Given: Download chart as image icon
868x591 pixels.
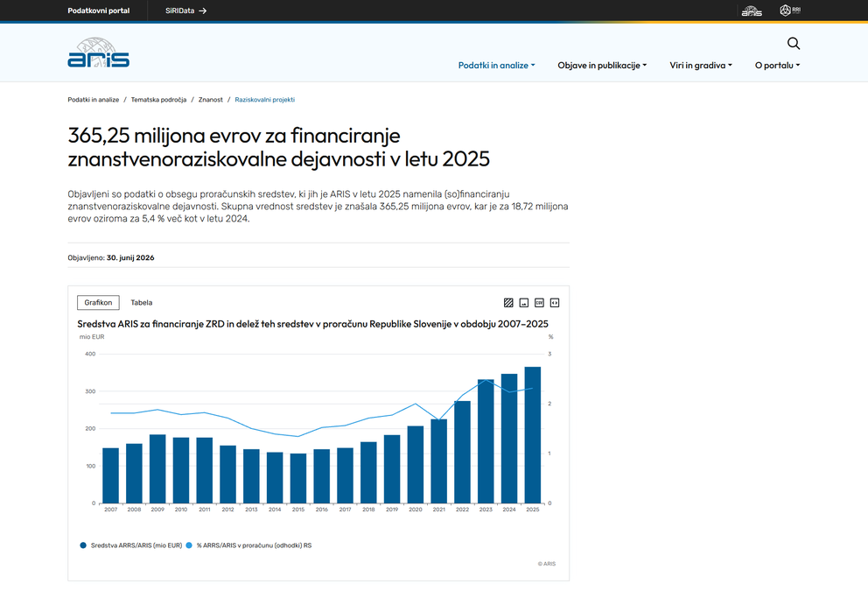Looking at the screenshot, I should pos(523,302).
